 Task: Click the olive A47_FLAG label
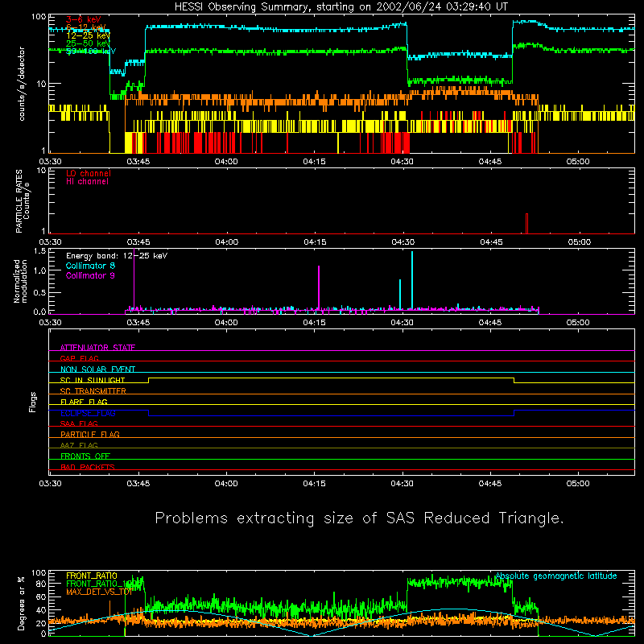click(79, 445)
